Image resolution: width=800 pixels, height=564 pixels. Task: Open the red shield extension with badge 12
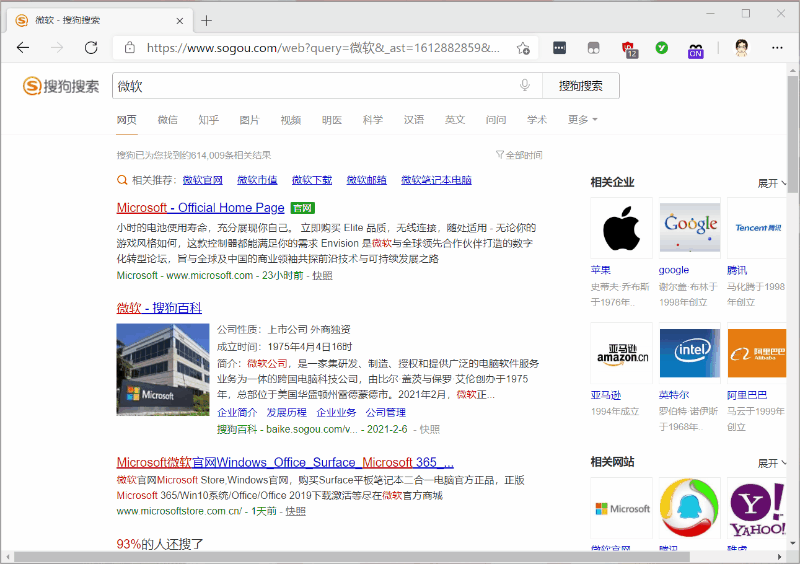(x=629, y=48)
